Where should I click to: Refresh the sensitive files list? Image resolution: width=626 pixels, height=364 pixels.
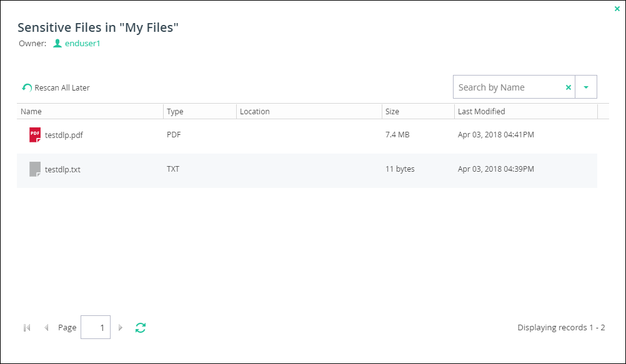click(x=141, y=328)
